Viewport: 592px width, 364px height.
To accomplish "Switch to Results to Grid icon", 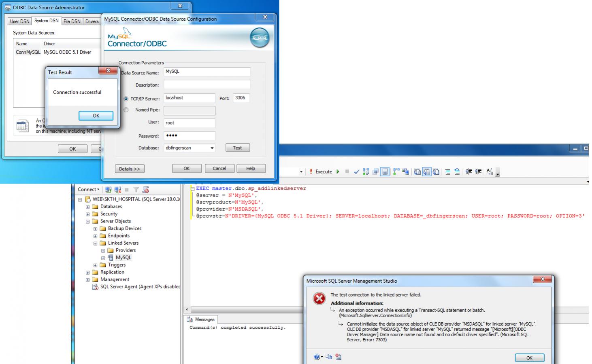I will tap(427, 172).
